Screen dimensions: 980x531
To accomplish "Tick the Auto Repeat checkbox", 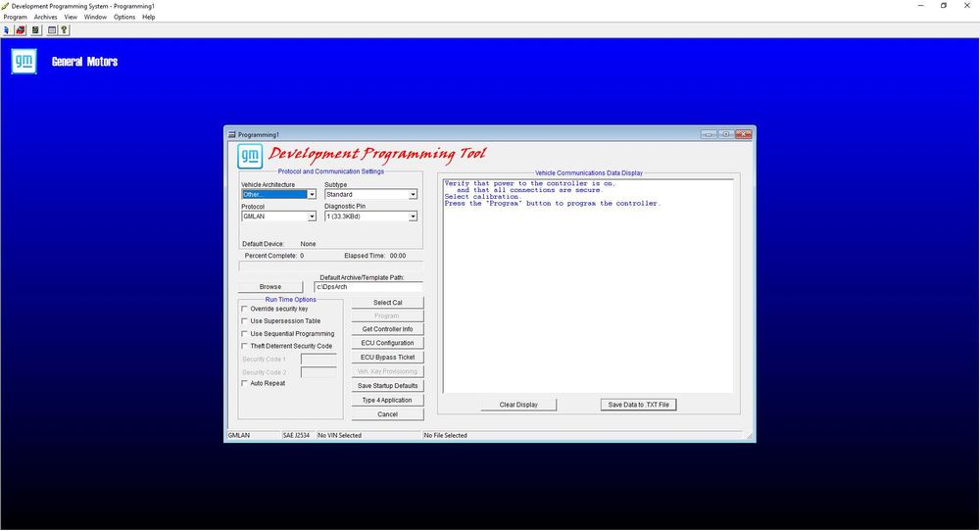I will pos(244,384).
